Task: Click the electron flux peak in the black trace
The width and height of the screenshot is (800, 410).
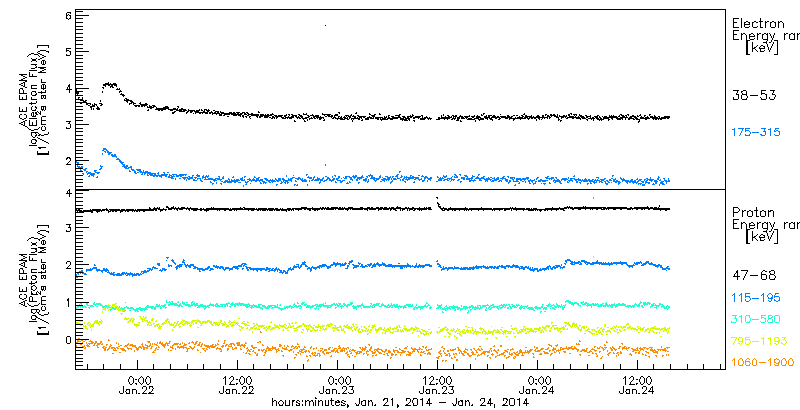Action: coord(109,85)
